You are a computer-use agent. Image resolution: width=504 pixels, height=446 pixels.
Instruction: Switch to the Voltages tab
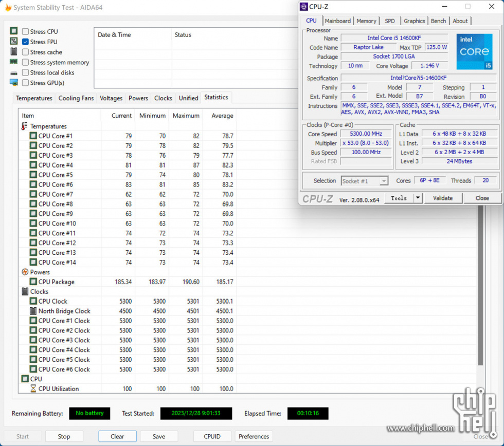tap(111, 98)
